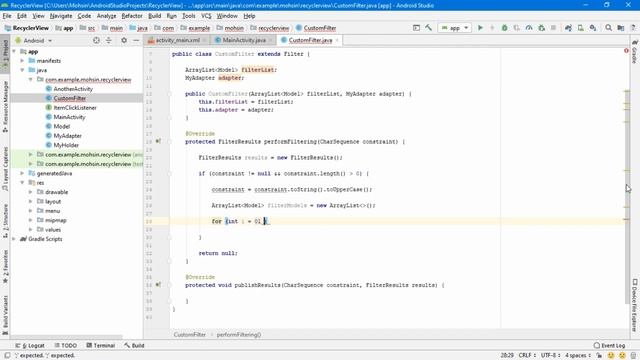
Task: Click the Search Everywhere magnifier icon
Action: (x=609, y=28)
